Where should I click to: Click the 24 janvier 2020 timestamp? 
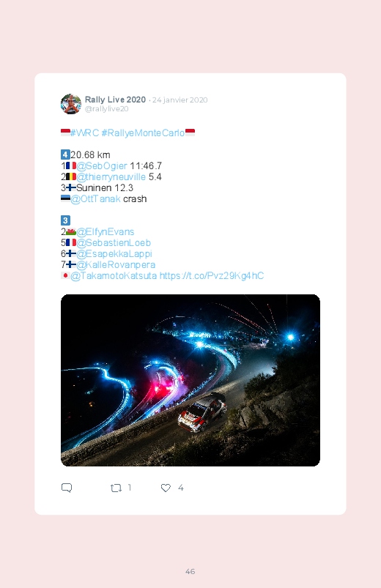tap(180, 100)
